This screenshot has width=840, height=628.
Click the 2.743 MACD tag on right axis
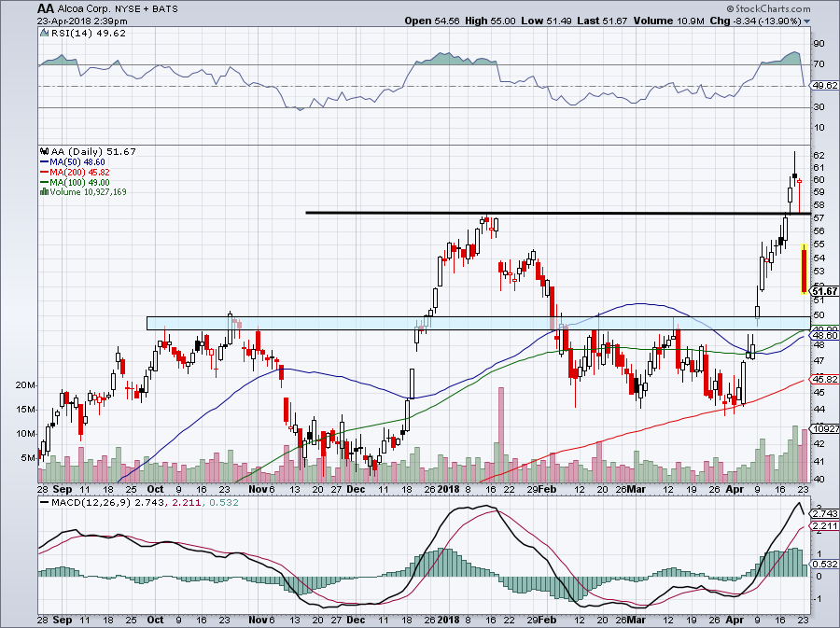[x=825, y=514]
